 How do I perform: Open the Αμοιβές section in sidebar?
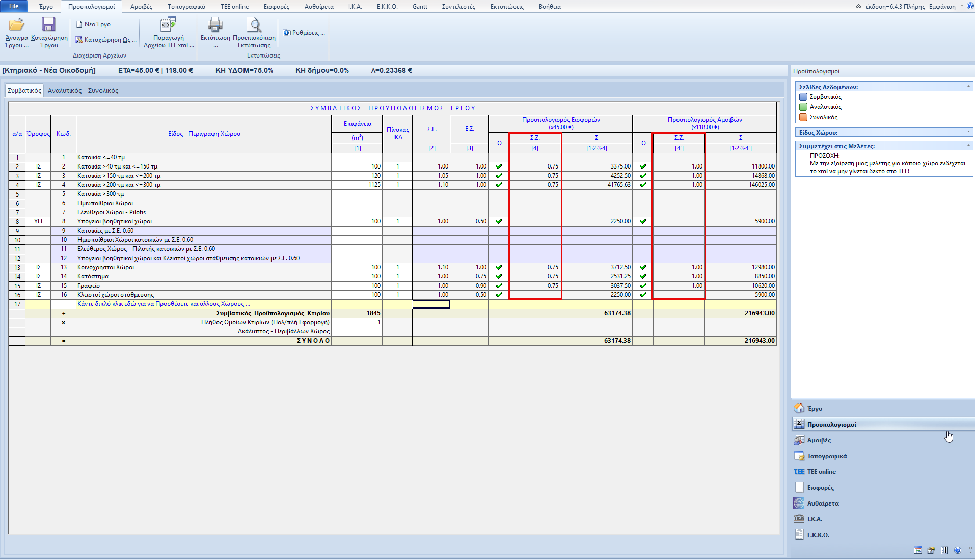[x=819, y=440]
